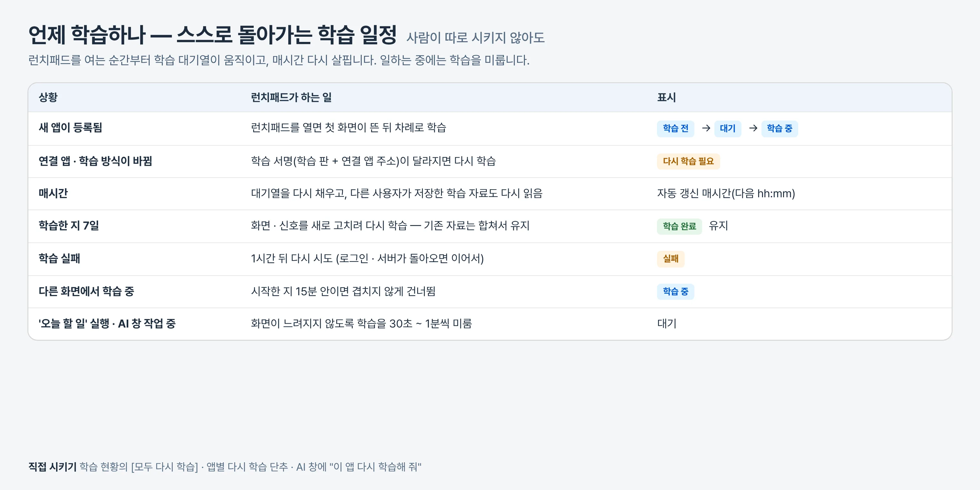Click '런치패드를 열면 첫 화면이 뜬 뒤 차례로 학습'

[x=348, y=127]
